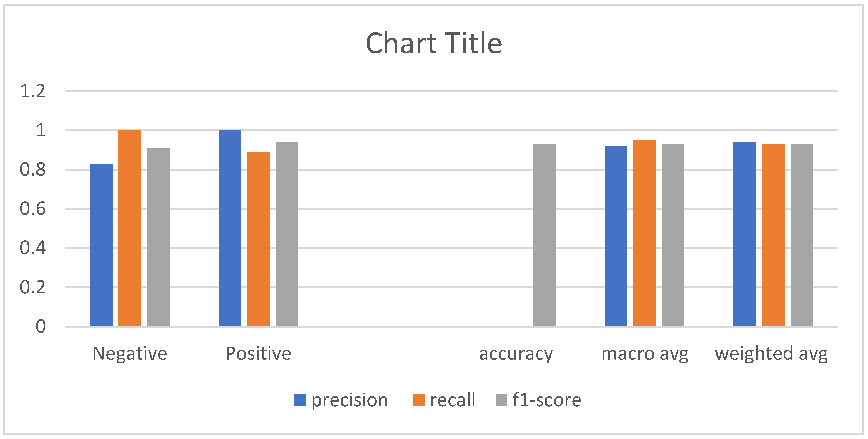Click the gray f1-score bar for weighted avg
Image resolution: width=868 pixels, height=439 pixels.
(x=802, y=235)
